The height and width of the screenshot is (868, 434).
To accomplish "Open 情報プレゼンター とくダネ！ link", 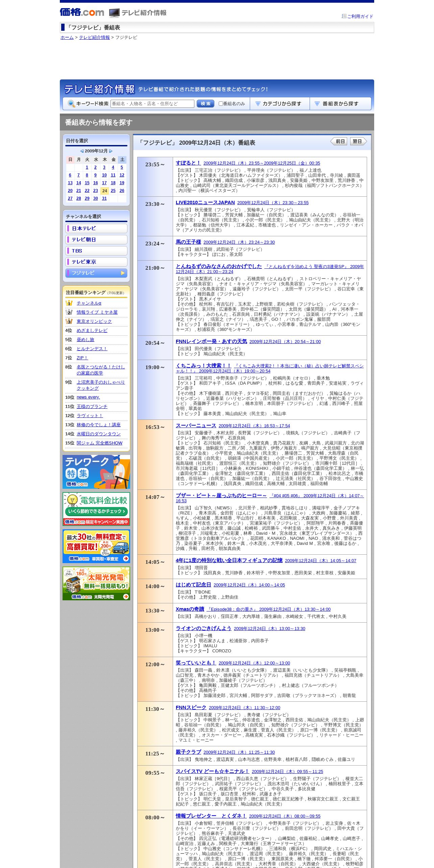I will click(211, 816).
